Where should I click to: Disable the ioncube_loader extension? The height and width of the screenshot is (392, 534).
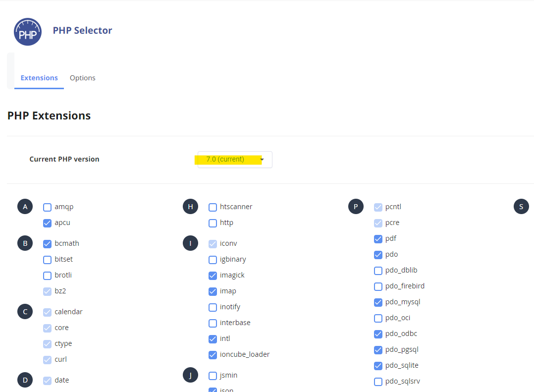[x=213, y=355]
